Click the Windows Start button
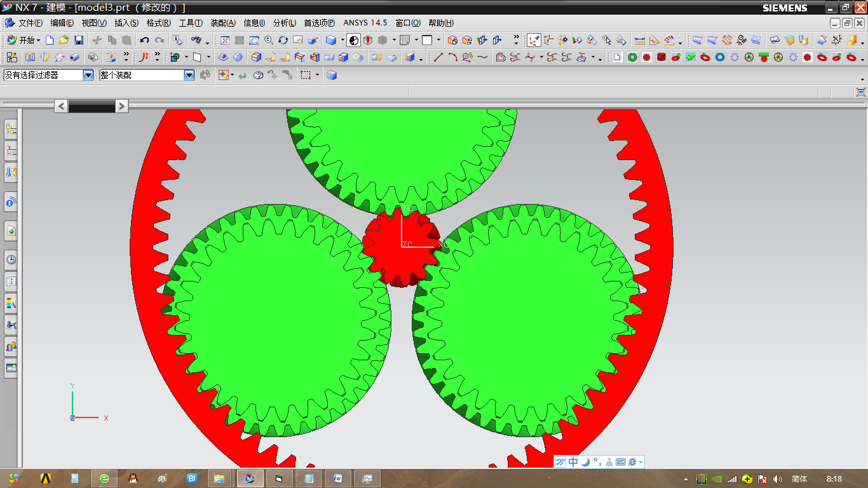868x488 pixels. tap(13, 478)
